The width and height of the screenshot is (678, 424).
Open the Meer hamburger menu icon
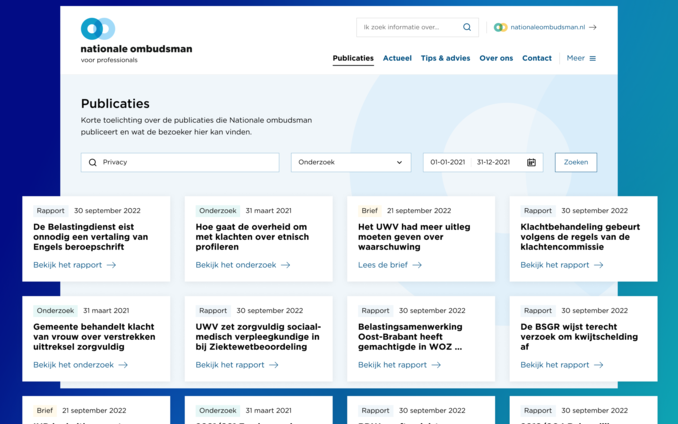[593, 58]
